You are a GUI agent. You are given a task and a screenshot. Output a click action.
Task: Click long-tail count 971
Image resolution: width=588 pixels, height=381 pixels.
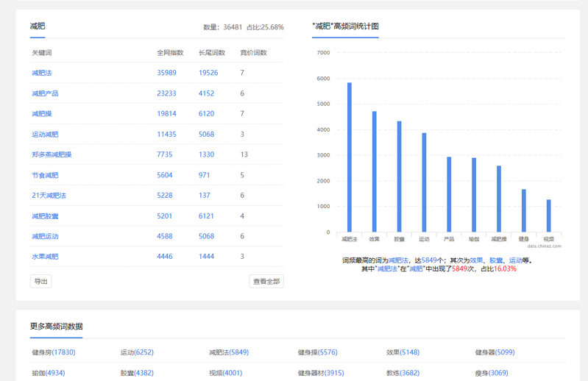(204, 175)
